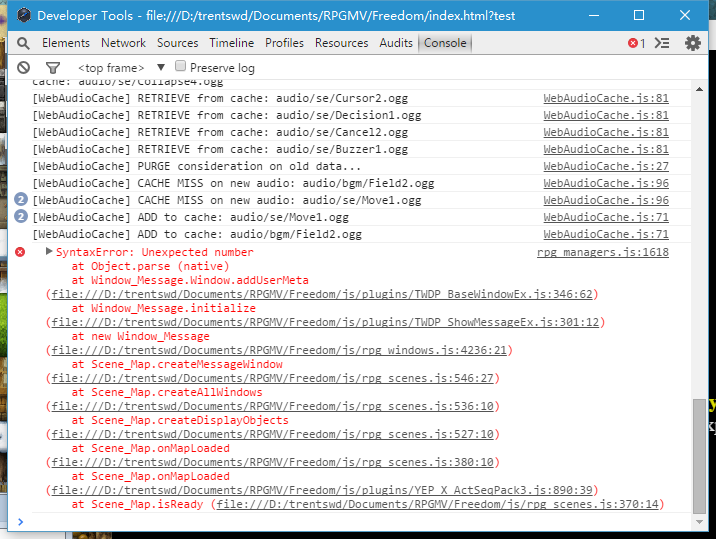Open the top frame context dropdown
Screen dimensions: 716x539
[x=121, y=68]
